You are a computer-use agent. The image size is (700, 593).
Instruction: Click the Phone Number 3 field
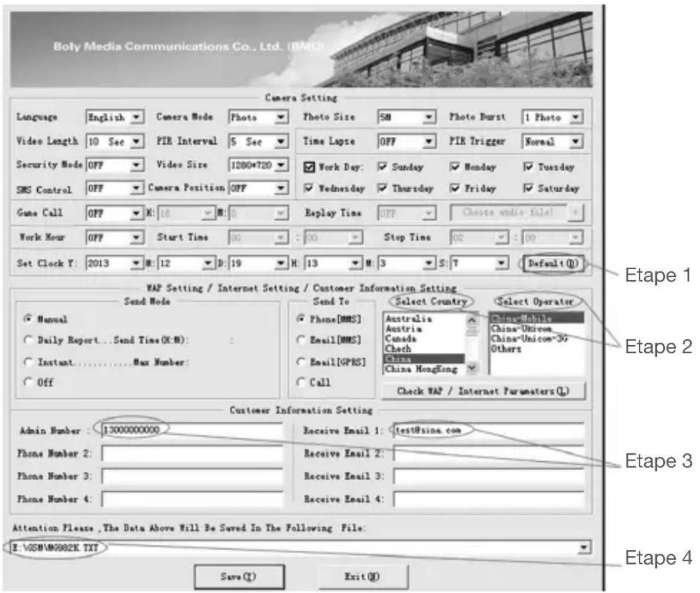(192, 476)
